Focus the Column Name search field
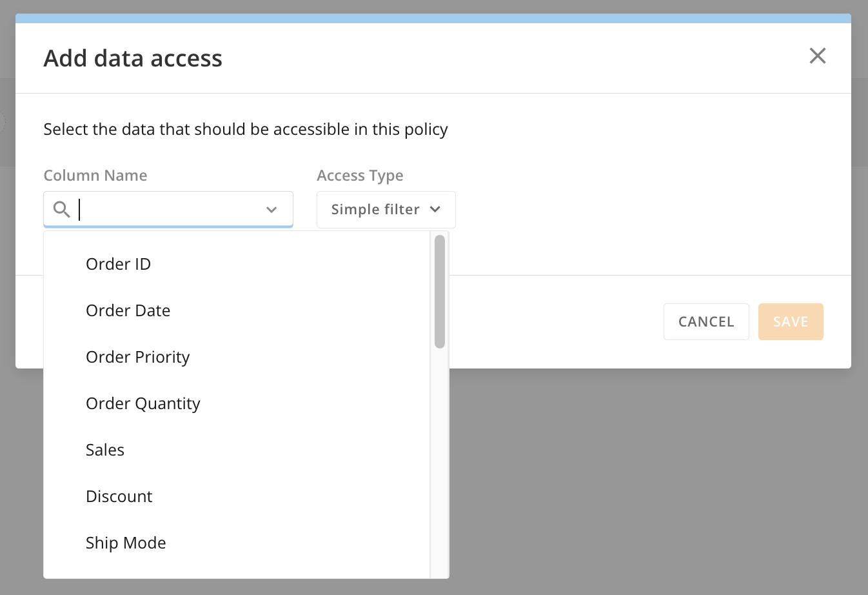 tap(168, 210)
